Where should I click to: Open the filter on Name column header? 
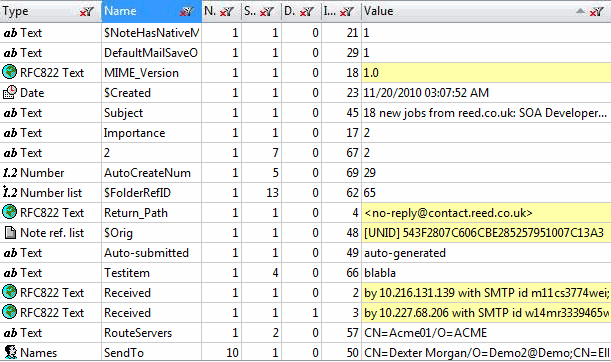coord(186,11)
